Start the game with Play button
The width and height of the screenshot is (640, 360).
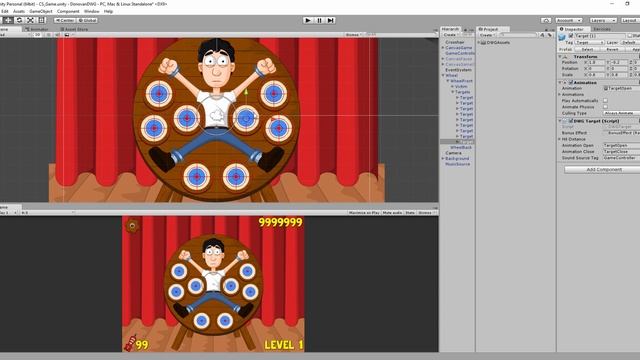coord(308,20)
